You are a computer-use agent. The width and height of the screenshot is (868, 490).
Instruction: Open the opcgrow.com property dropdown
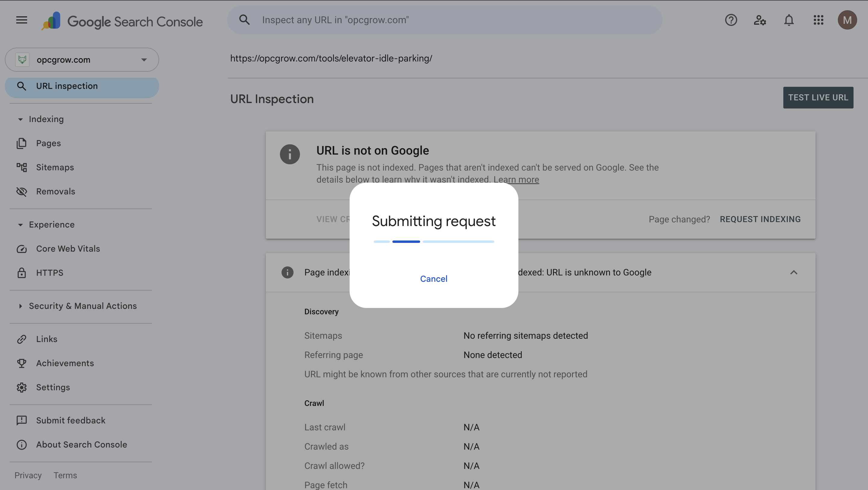[x=82, y=60]
